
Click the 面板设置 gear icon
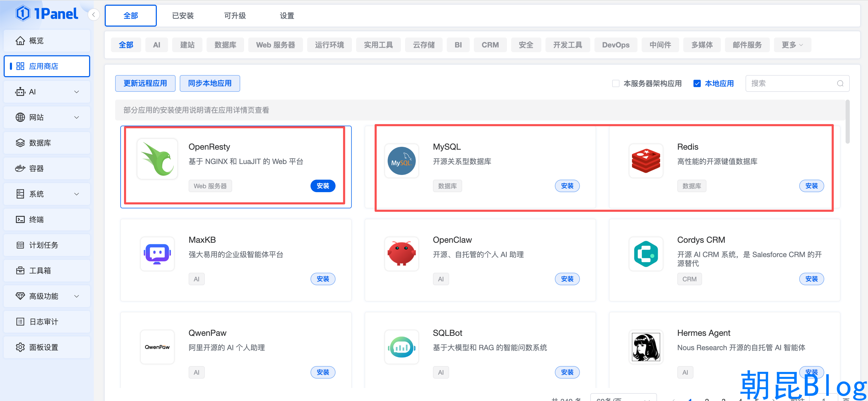(20, 347)
